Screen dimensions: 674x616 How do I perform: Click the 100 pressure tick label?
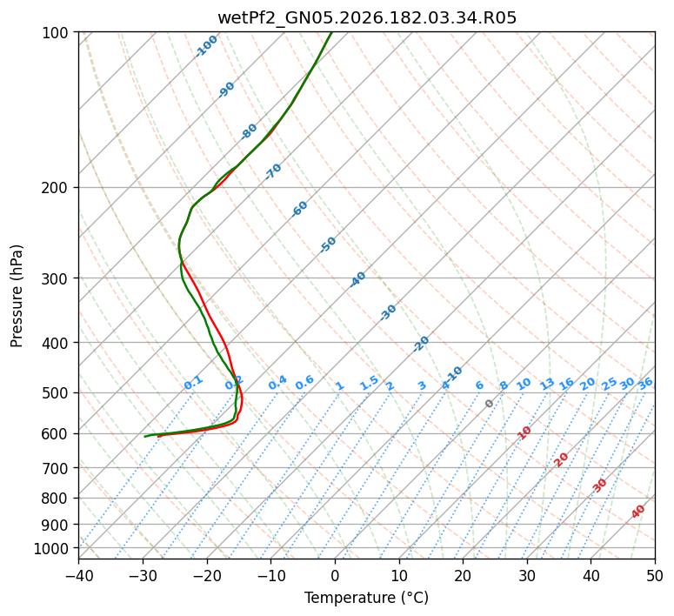[57, 33]
